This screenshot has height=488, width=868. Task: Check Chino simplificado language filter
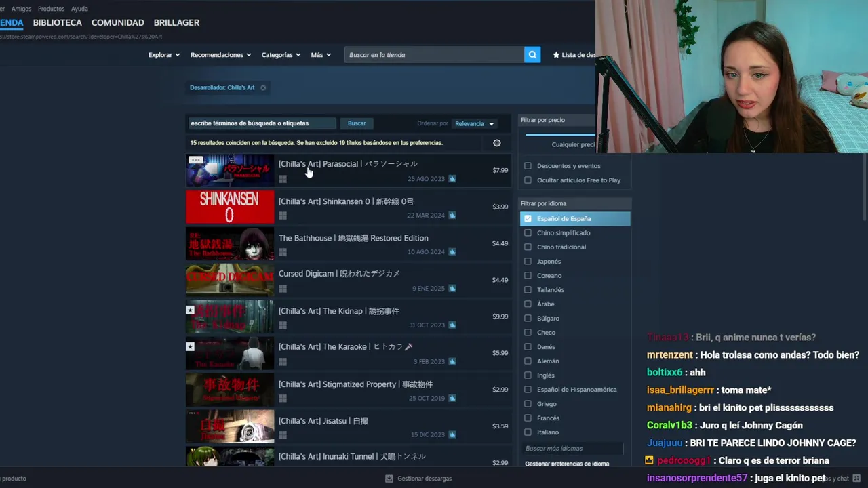tap(528, 233)
